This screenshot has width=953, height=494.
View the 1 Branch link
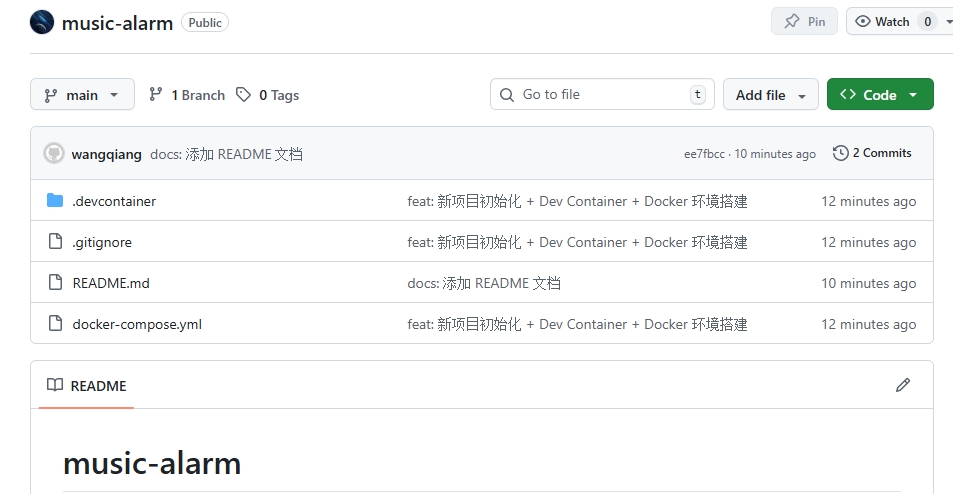click(187, 95)
